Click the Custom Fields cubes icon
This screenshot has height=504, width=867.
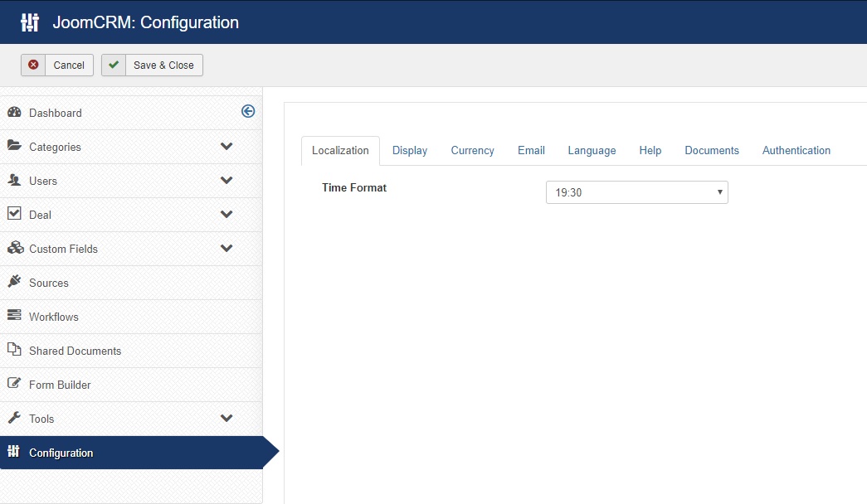click(15, 248)
